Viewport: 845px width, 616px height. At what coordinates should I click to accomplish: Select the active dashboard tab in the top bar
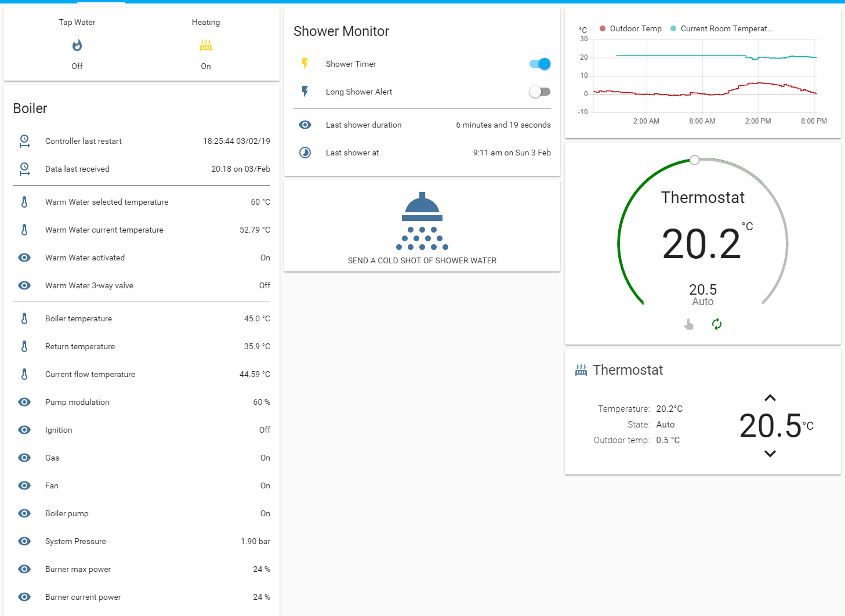click(101, 2)
